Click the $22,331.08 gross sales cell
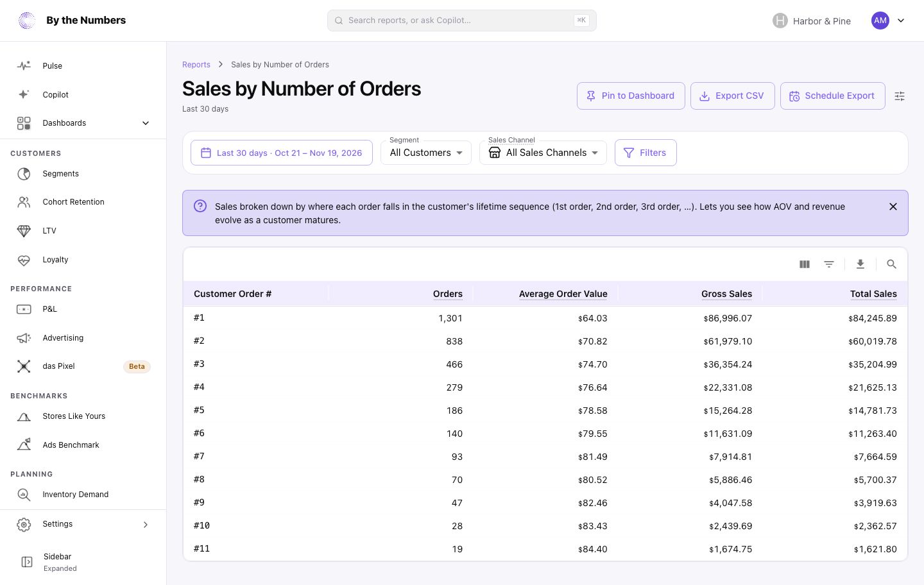The image size is (924, 585). click(x=728, y=387)
